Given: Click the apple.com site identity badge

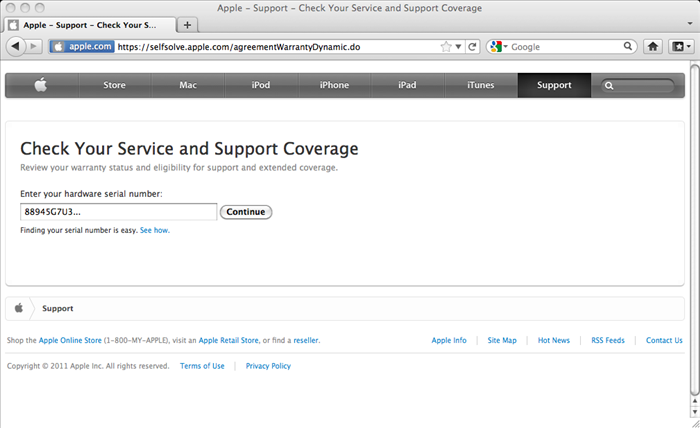Looking at the screenshot, I should (83, 46).
